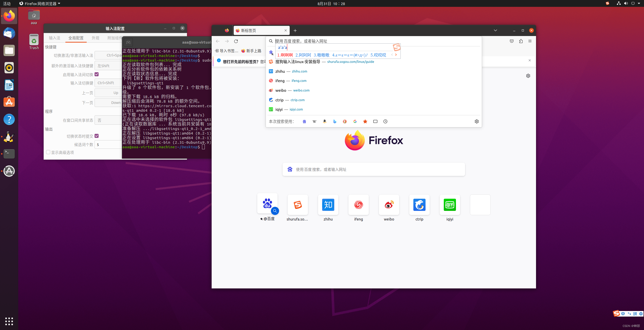Open the Firefox hamburger application menu
This screenshot has height=330, width=644.
[x=530, y=41]
